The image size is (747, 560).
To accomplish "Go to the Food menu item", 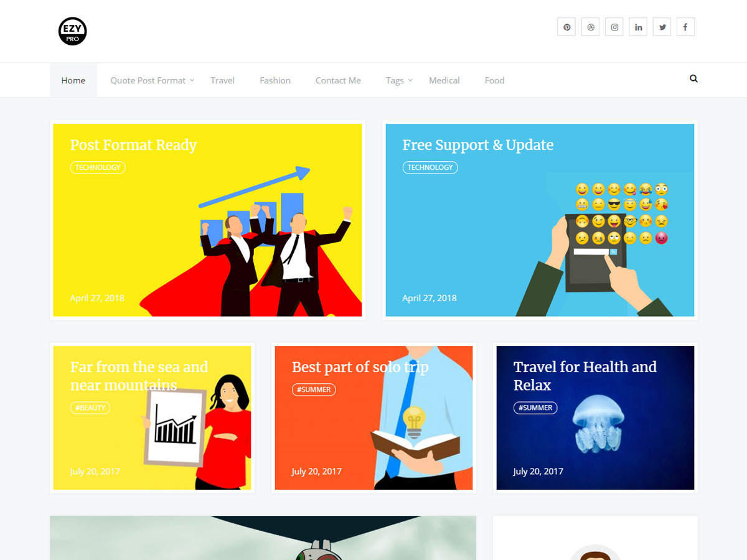I will [494, 80].
